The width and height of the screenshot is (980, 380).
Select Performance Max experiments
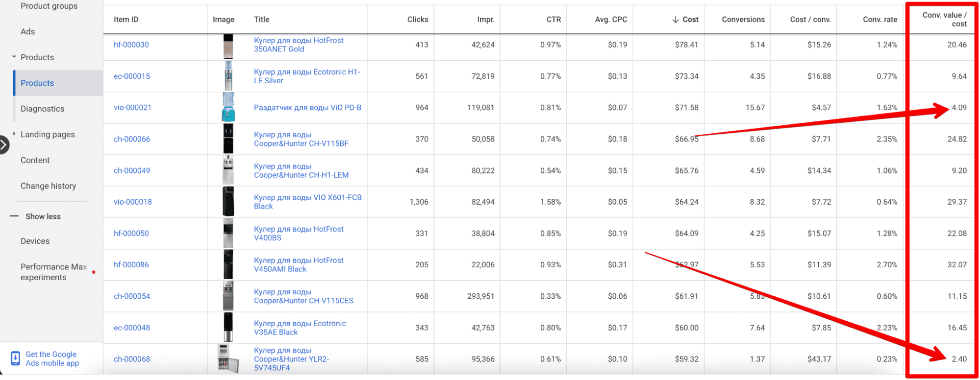point(53,272)
